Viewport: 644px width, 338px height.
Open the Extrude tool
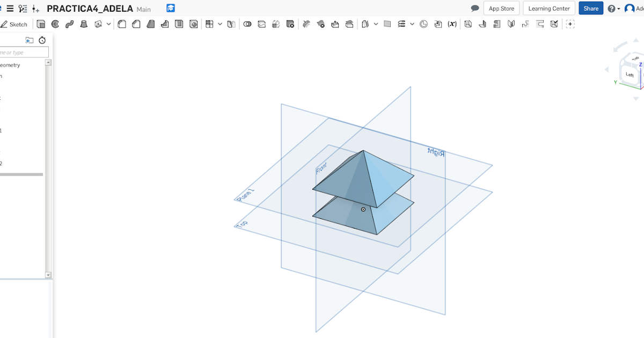coord(41,24)
